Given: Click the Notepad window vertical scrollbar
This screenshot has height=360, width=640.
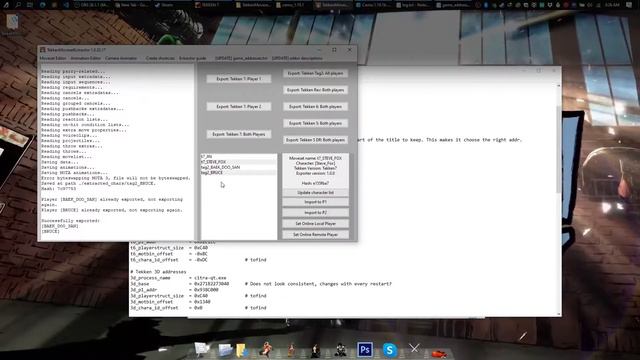Looking at the screenshot, I should [559, 200].
